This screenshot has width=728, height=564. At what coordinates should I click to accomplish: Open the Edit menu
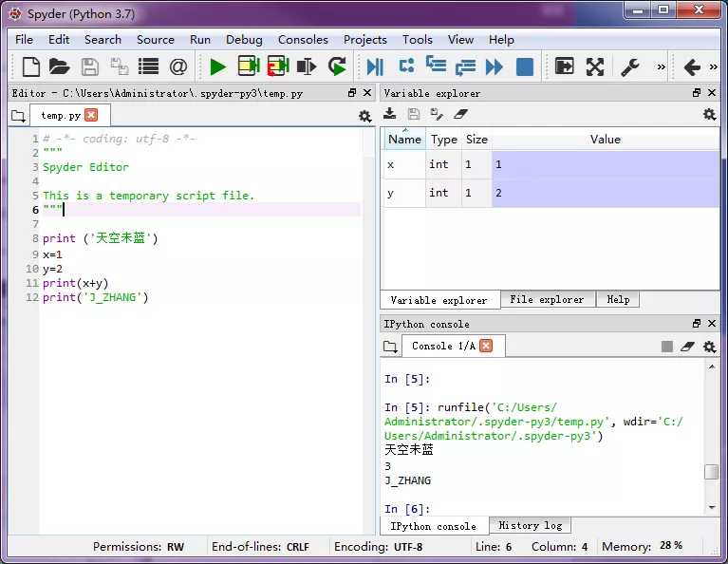[59, 40]
